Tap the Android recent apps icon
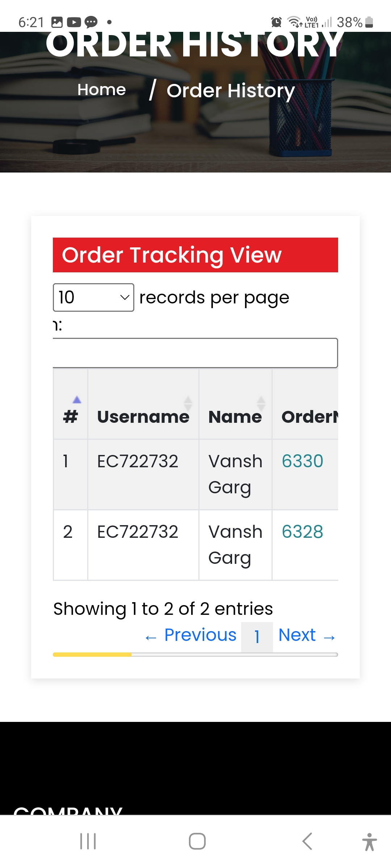The width and height of the screenshot is (391, 868). click(x=88, y=841)
